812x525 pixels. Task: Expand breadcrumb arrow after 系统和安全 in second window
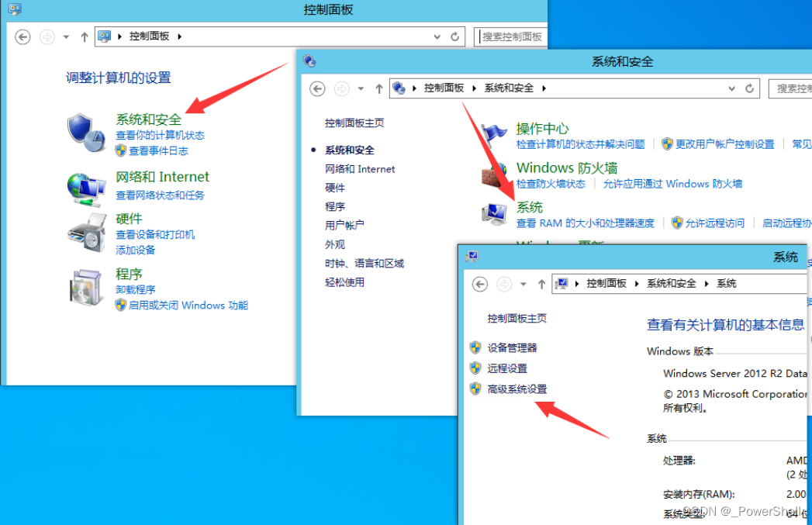click(x=544, y=88)
